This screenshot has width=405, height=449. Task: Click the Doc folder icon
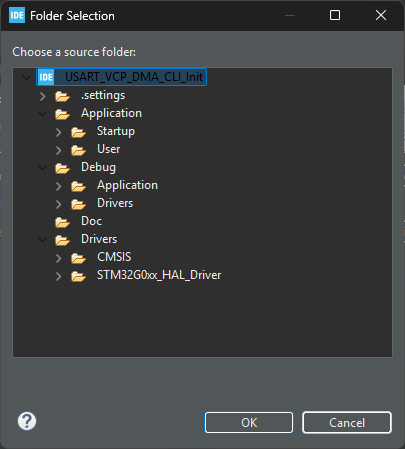click(x=62, y=222)
